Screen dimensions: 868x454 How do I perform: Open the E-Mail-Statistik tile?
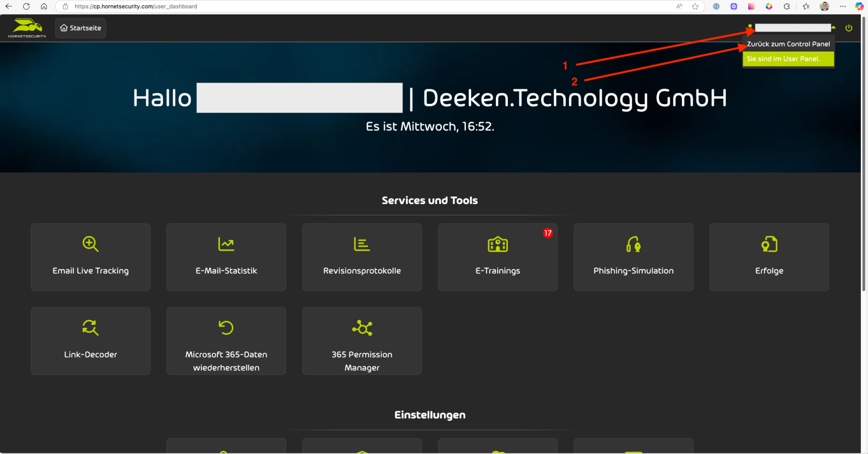tap(226, 257)
